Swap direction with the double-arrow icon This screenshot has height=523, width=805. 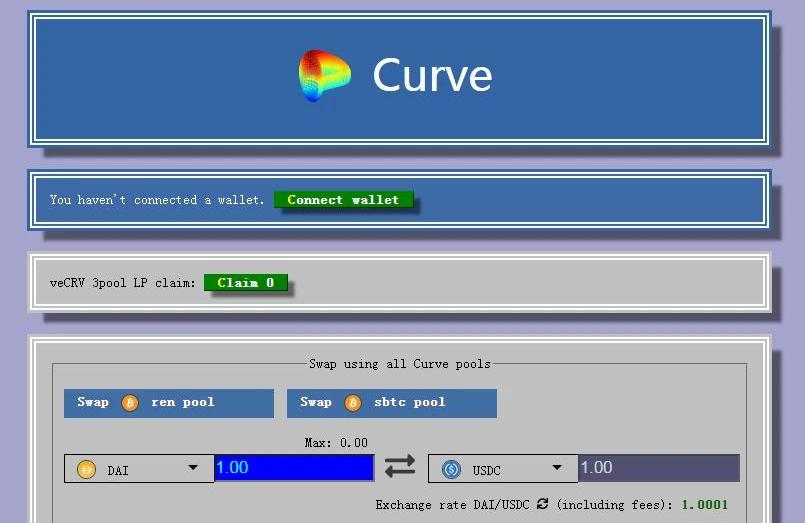(x=400, y=467)
